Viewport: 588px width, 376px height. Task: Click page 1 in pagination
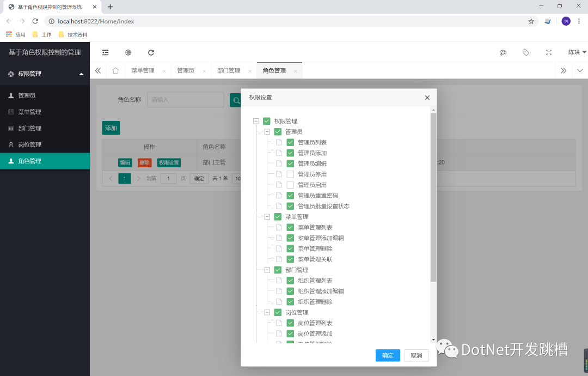[125, 179]
